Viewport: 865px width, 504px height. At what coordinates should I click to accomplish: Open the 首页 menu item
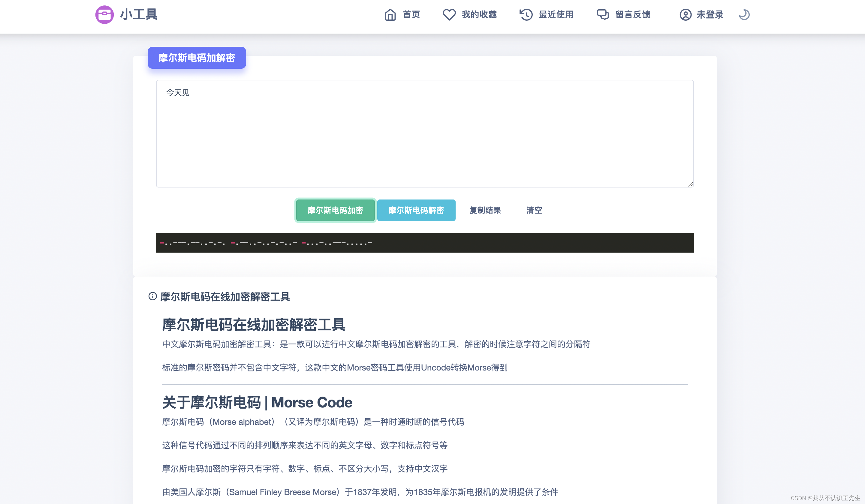411,14
